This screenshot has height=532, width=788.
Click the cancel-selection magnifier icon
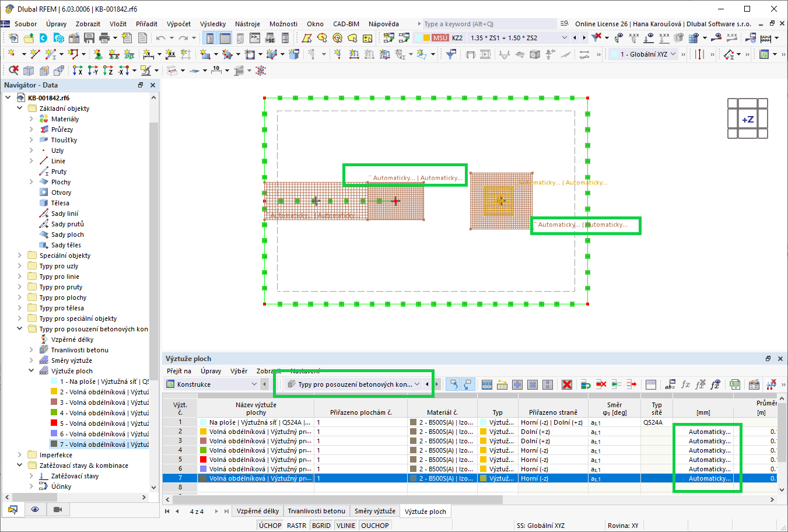pos(13,70)
